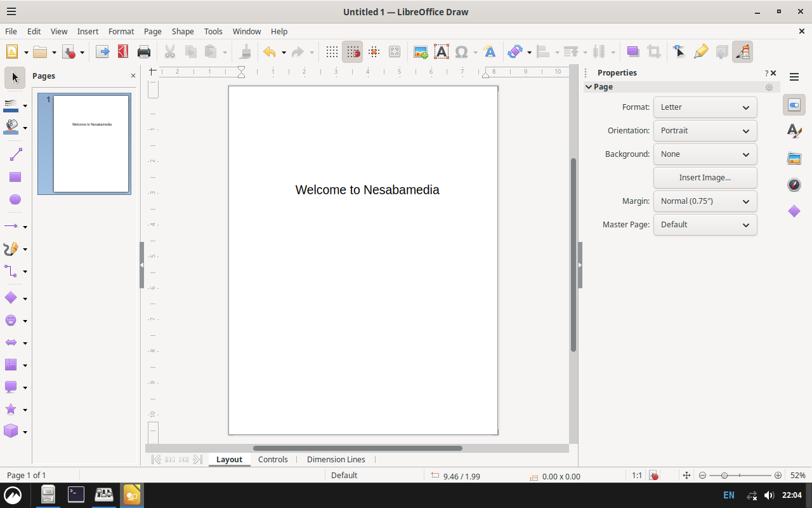Open the Gallery sidebar deck
This screenshot has height=508, width=812.
794,158
